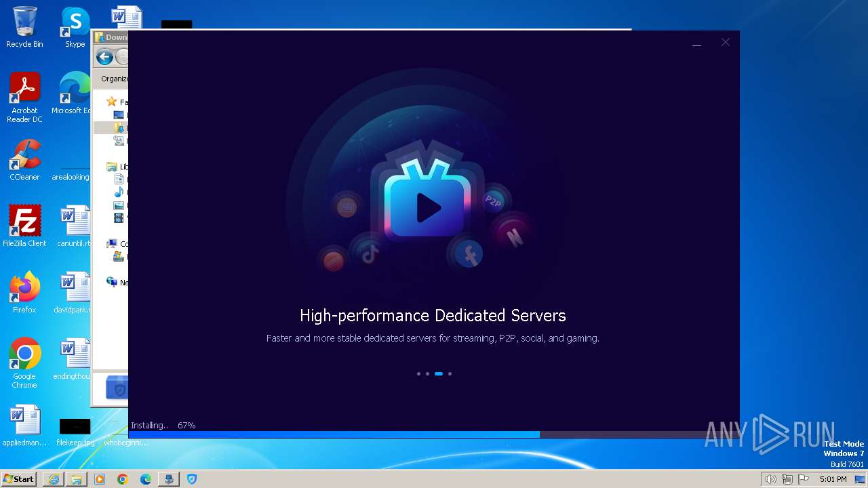
Task: Click the Installing.. 67% status text
Action: (x=163, y=426)
